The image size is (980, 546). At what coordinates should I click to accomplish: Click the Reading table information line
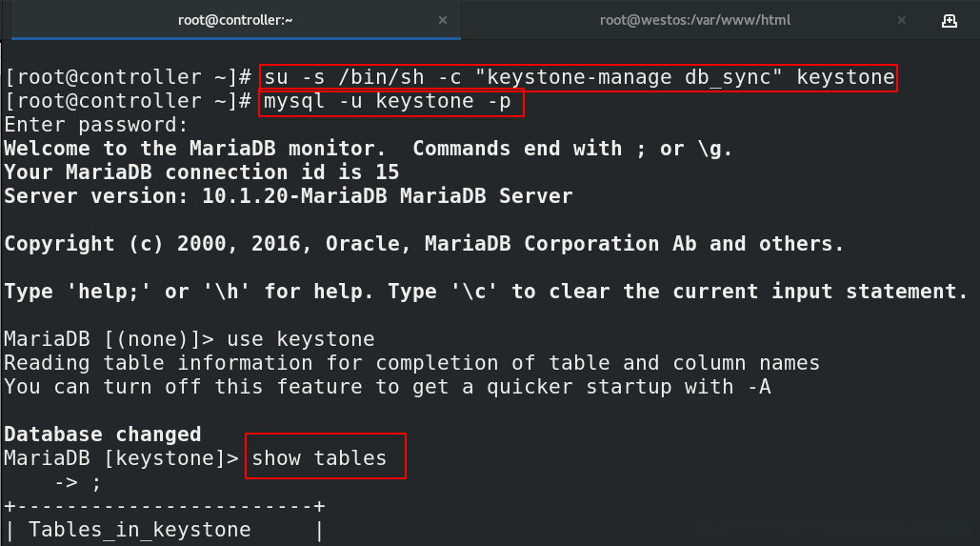click(x=411, y=363)
